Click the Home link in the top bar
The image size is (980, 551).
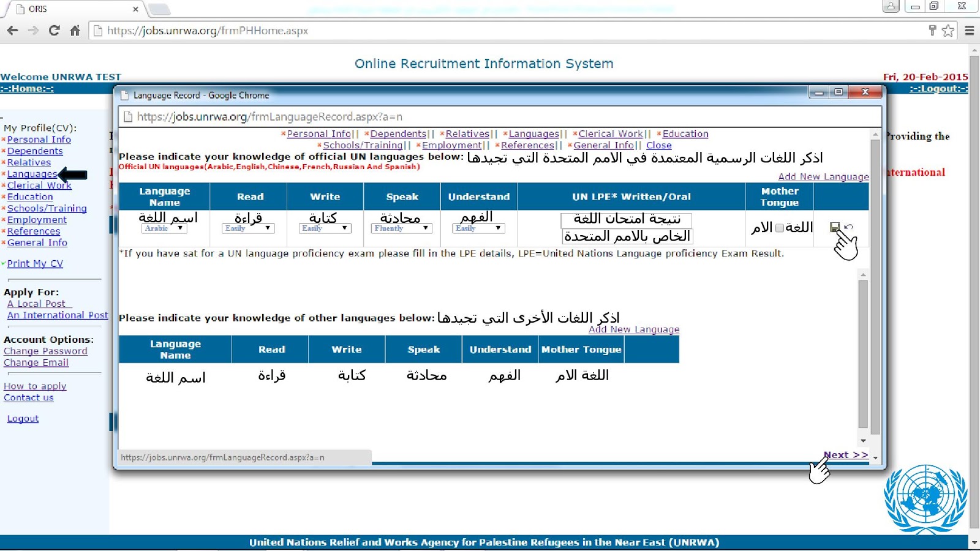(27, 89)
